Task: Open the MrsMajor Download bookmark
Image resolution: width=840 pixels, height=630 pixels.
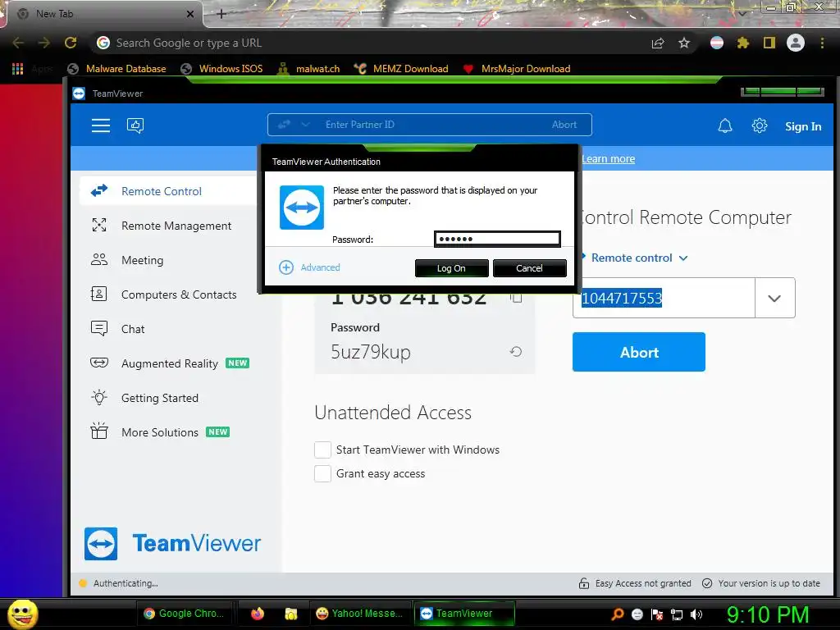Action: tap(517, 69)
